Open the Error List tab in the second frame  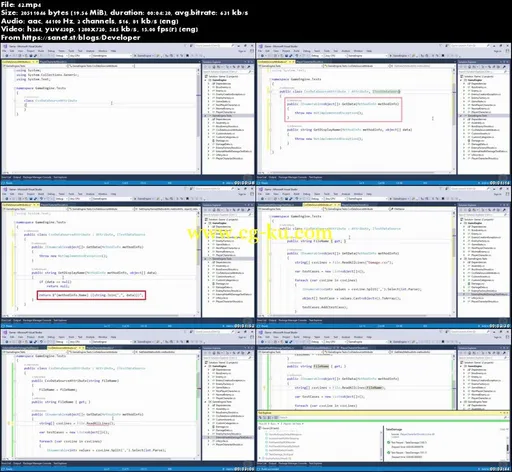(262, 177)
